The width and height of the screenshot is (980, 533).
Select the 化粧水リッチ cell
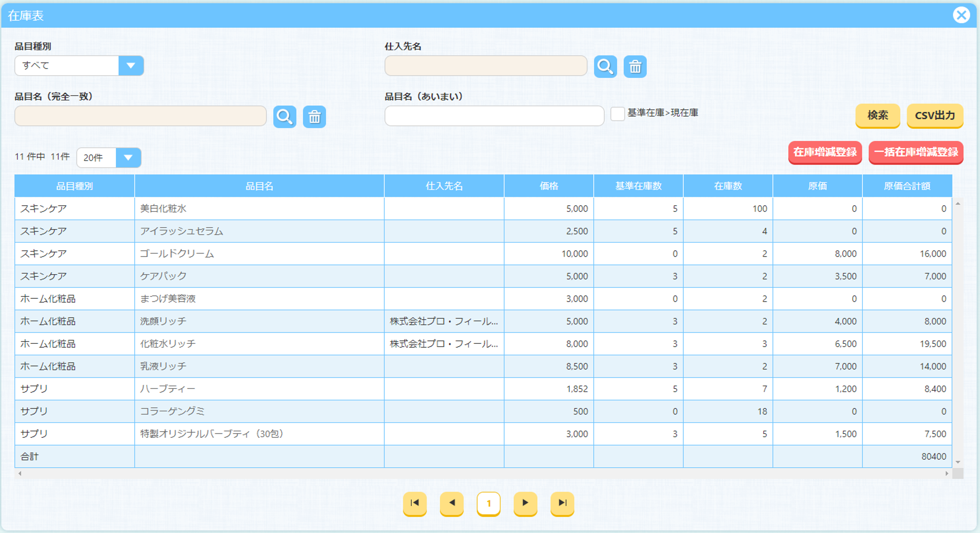(259, 343)
